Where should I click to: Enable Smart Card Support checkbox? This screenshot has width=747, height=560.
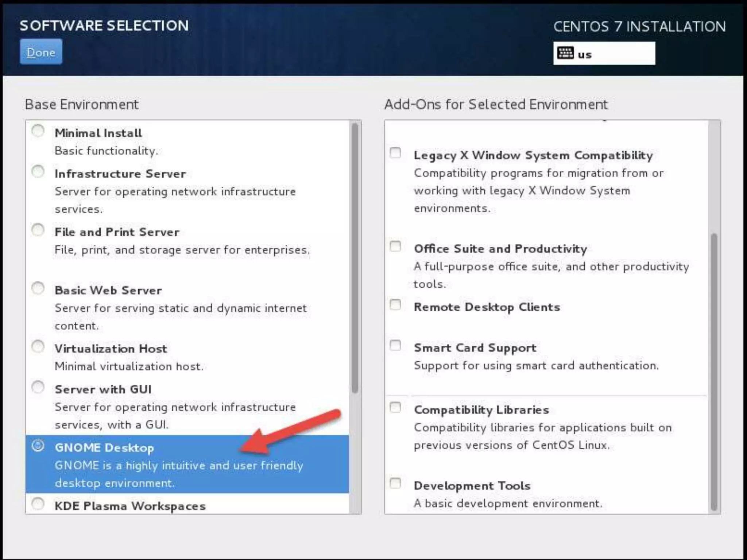[395, 345]
